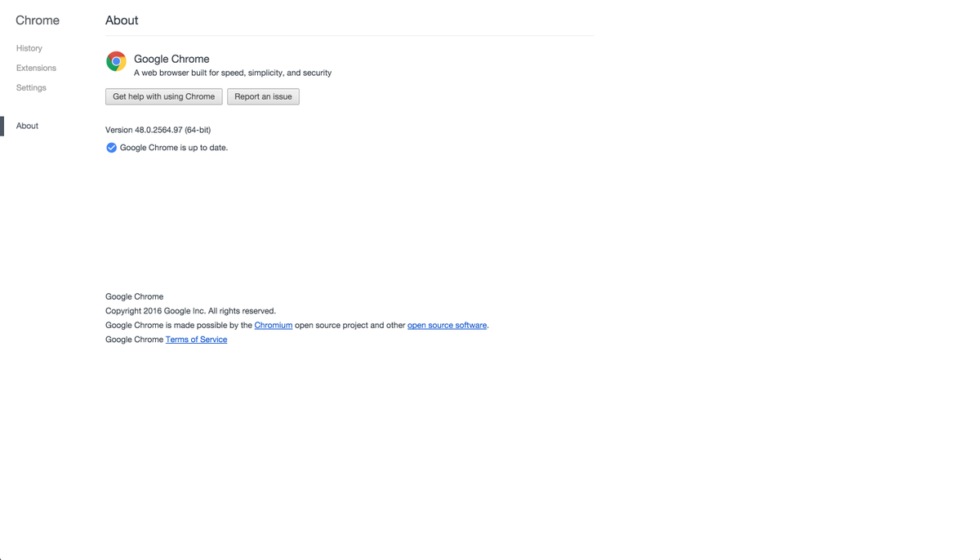The width and height of the screenshot is (980, 560).
Task: Click the Report an issue button
Action: point(263,96)
